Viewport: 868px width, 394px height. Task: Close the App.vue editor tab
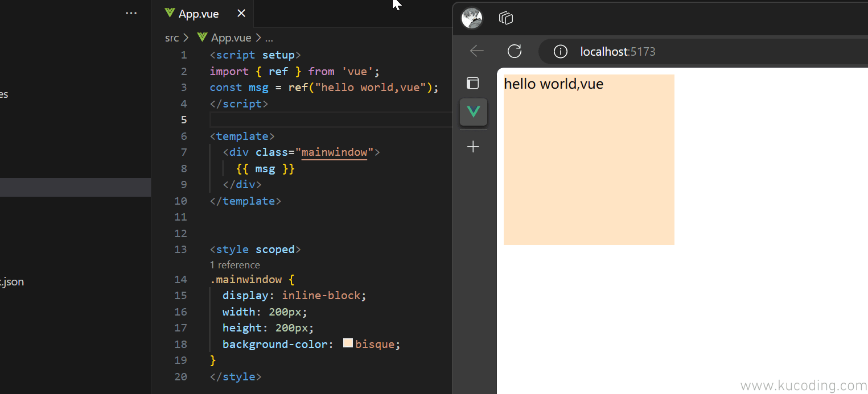[x=241, y=14]
